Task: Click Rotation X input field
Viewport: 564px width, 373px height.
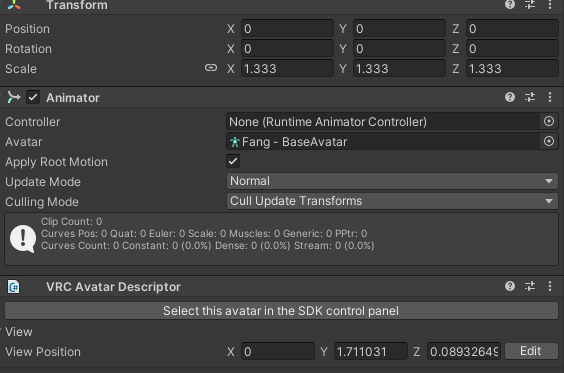Action: [x=287, y=49]
